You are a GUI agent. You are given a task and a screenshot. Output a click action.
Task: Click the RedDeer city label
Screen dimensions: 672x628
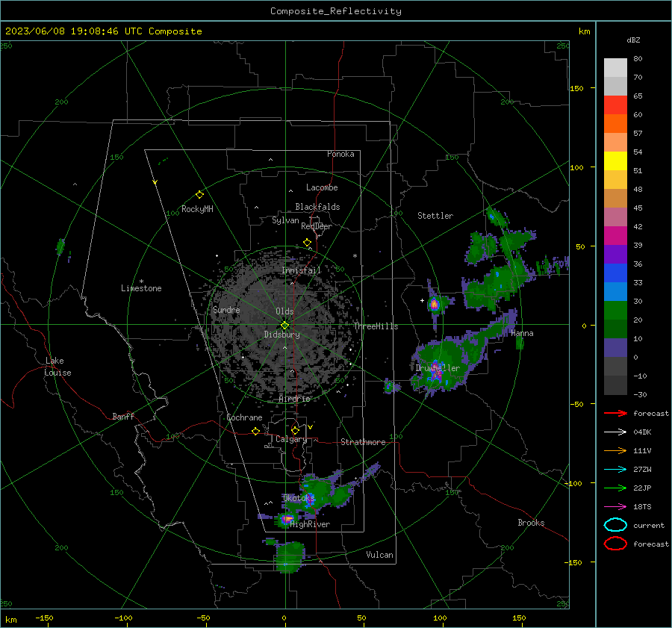coord(317,226)
